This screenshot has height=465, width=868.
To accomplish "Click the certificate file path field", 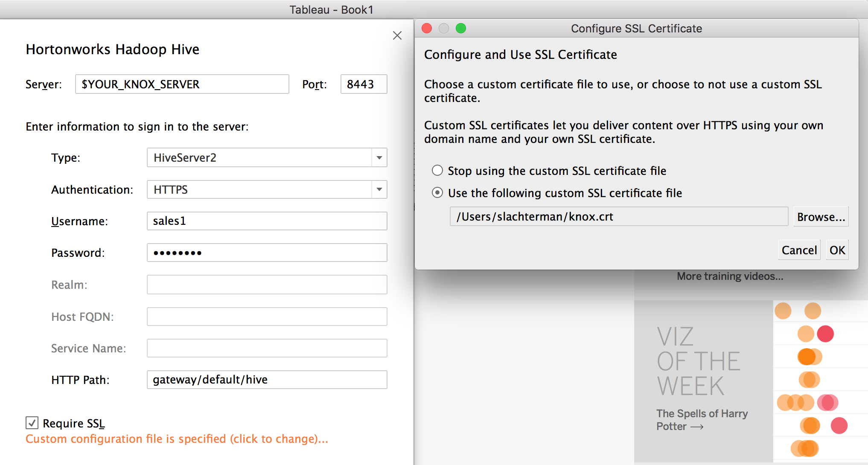I will point(618,217).
